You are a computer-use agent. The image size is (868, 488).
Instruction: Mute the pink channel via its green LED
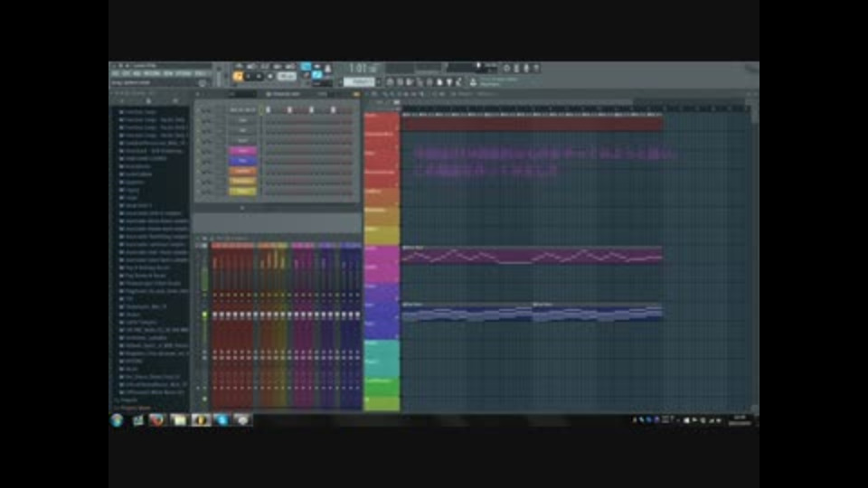point(198,151)
